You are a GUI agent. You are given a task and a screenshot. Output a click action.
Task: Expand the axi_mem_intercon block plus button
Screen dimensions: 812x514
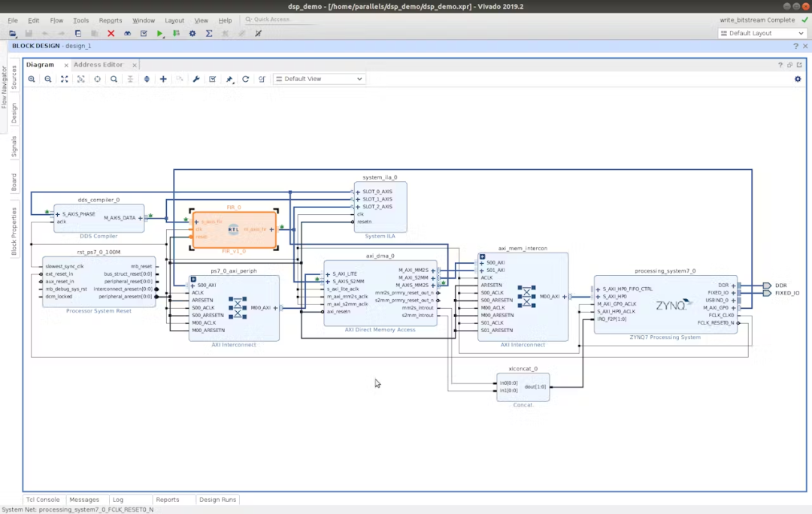pyautogui.click(x=482, y=256)
